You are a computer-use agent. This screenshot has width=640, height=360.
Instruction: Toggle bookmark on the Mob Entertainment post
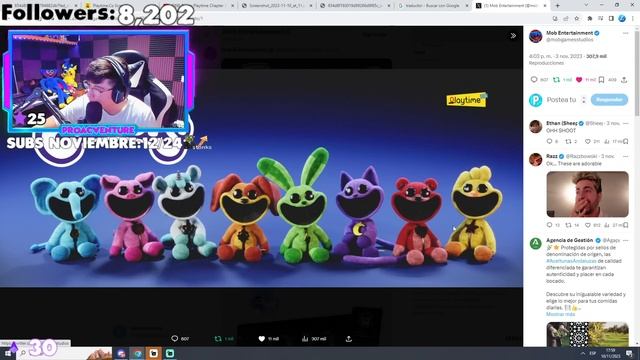601,80
